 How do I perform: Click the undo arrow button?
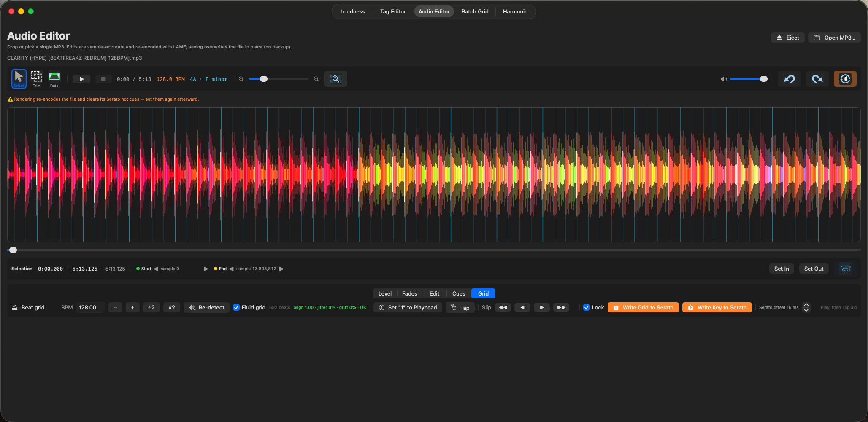(790, 79)
